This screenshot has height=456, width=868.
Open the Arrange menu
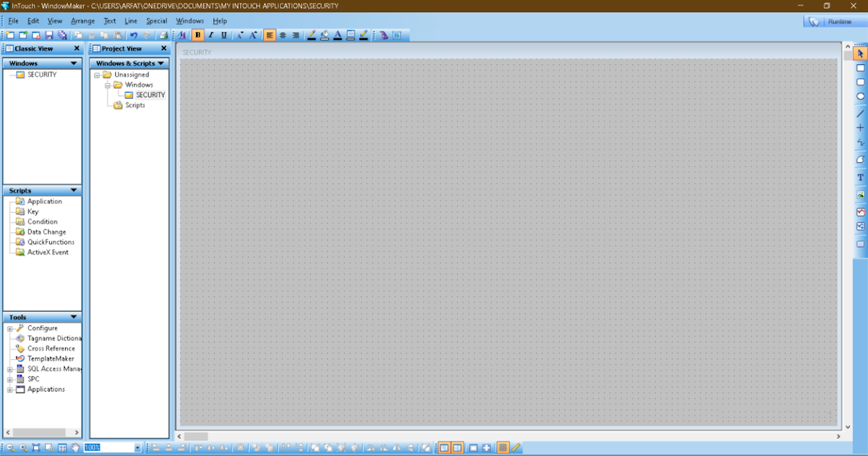pyautogui.click(x=82, y=21)
